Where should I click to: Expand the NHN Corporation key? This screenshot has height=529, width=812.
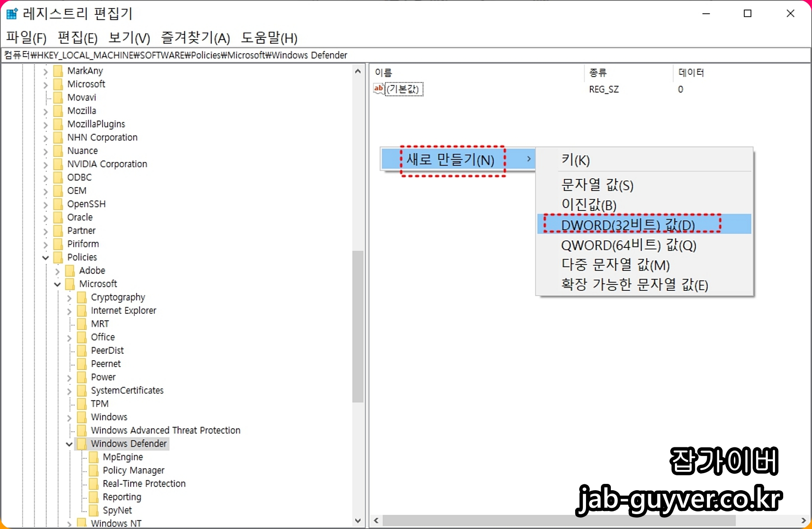pyautogui.click(x=46, y=138)
